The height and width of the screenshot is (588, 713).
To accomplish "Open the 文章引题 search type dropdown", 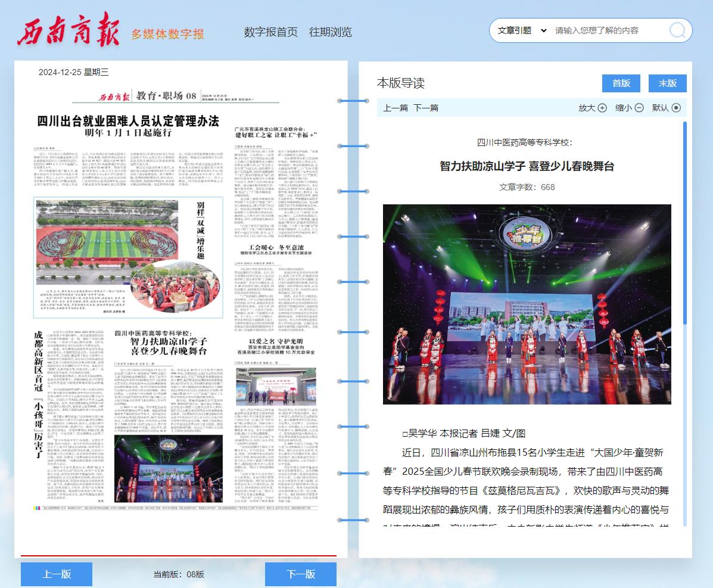I will click(522, 30).
